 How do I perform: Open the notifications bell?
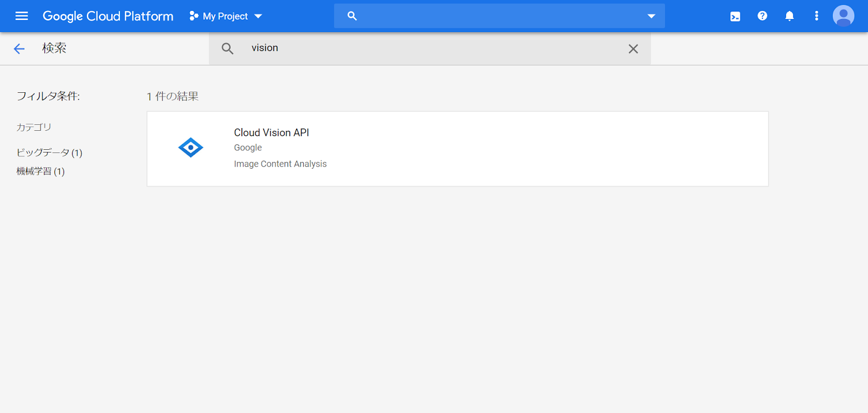[x=789, y=16]
